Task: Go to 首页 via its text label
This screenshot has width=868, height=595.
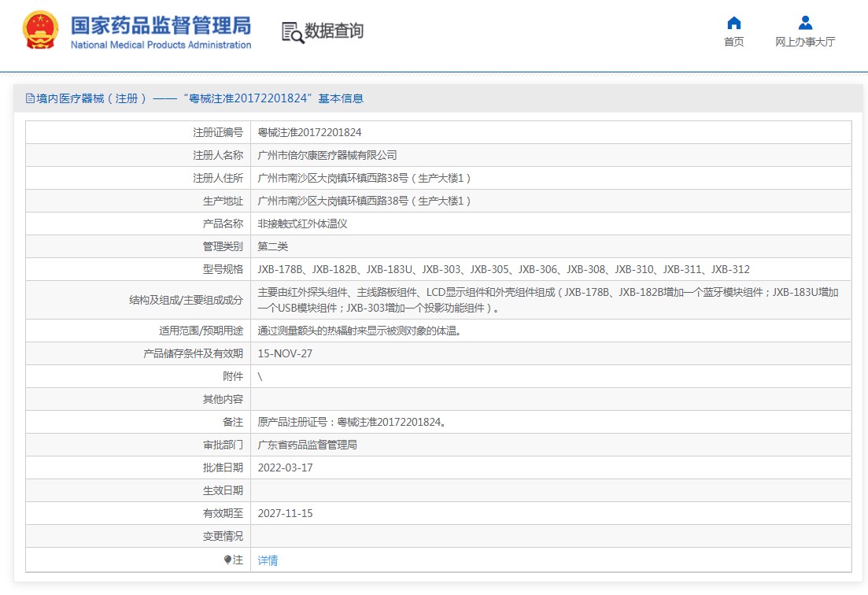Action: (733, 42)
